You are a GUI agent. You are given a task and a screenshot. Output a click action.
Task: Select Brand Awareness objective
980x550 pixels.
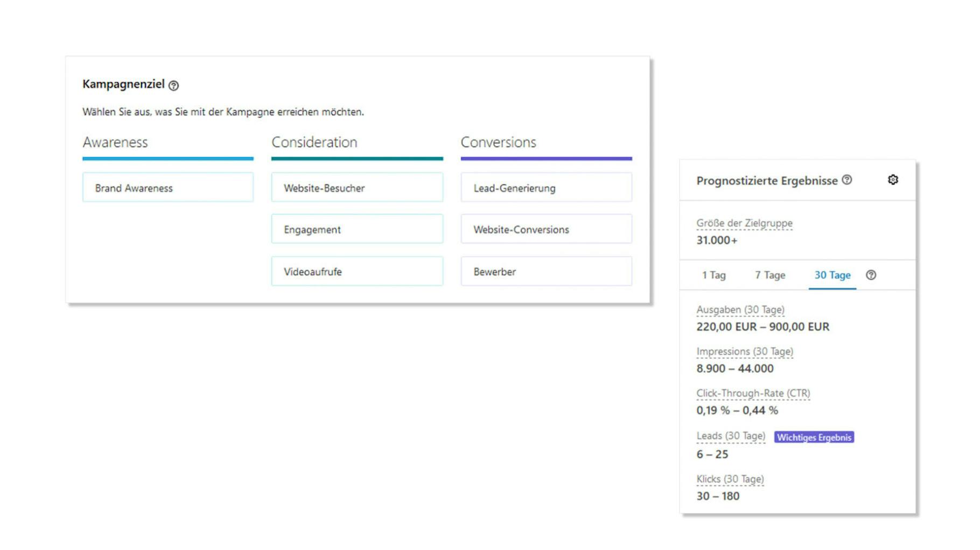168,187
